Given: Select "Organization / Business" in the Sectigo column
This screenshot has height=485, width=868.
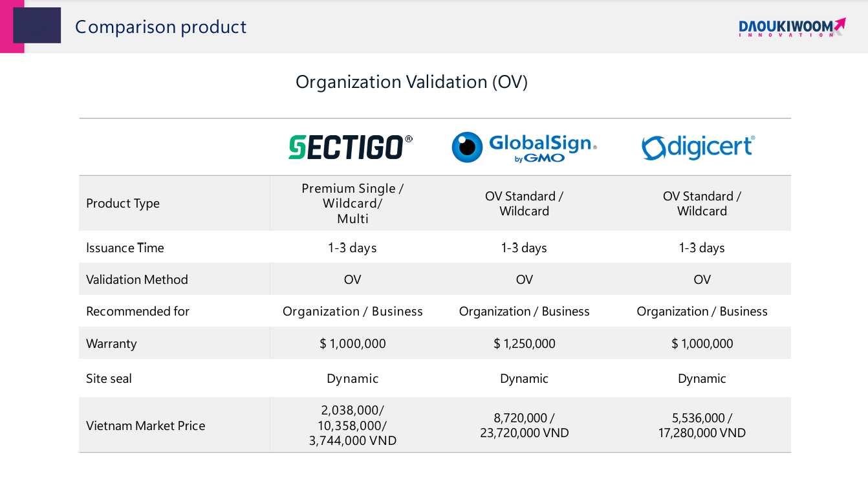Looking at the screenshot, I should (353, 311).
